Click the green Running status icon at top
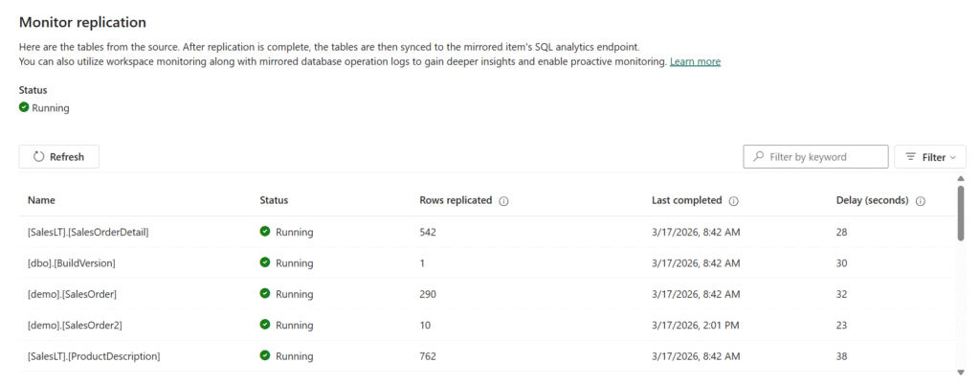980x386 pixels. (x=24, y=107)
